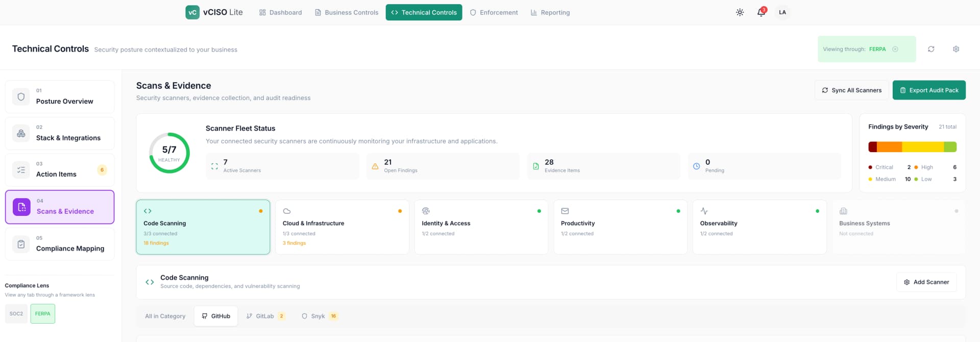The image size is (980, 342).
Task: Click the Sync All Scanners button
Action: [x=851, y=90]
